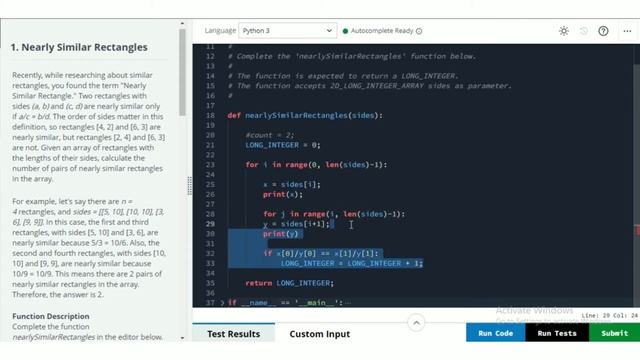Click the problem panel scroll down arrow

[x=182, y=338]
